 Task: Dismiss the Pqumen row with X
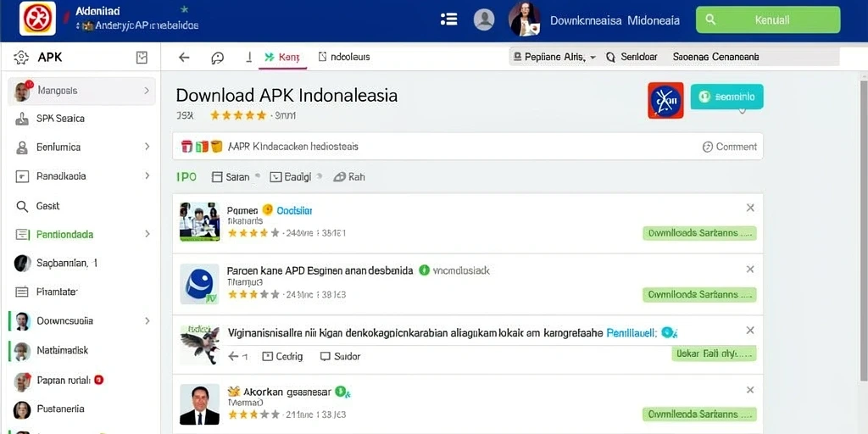click(750, 208)
